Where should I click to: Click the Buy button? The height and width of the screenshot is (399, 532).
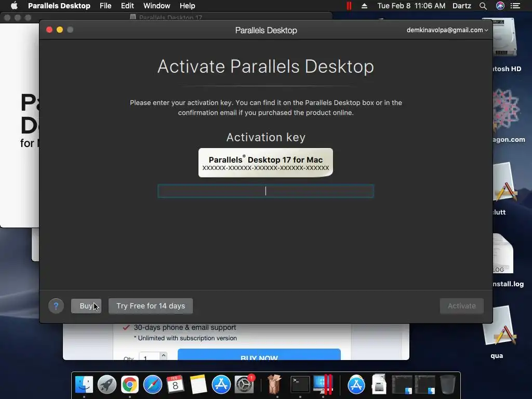(x=86, y=306)
